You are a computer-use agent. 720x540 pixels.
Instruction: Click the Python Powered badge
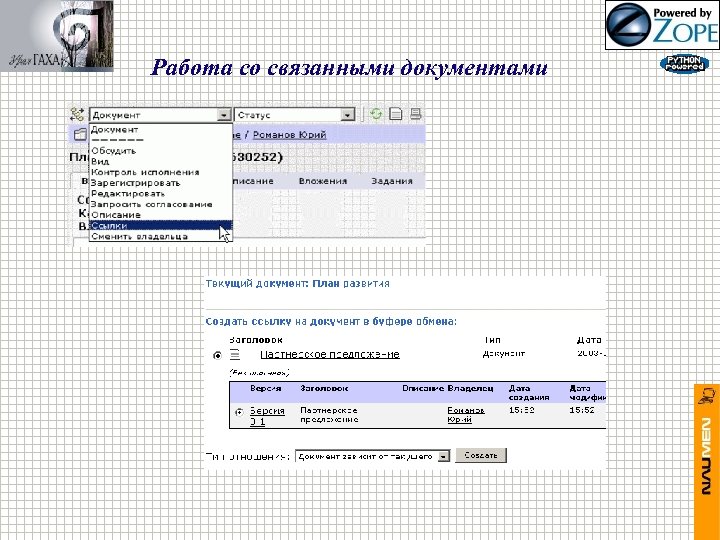point(684,63)
